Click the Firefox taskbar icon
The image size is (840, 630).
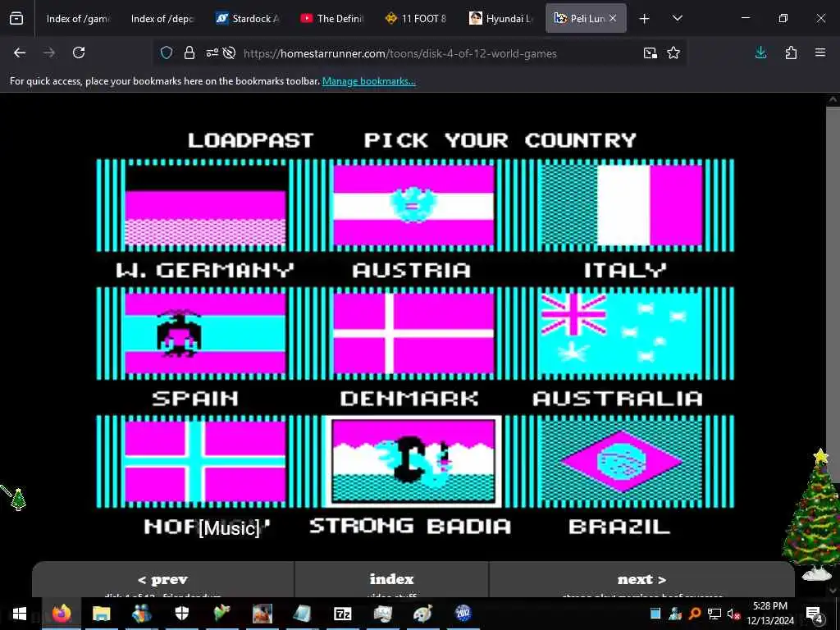coord(61,614)
